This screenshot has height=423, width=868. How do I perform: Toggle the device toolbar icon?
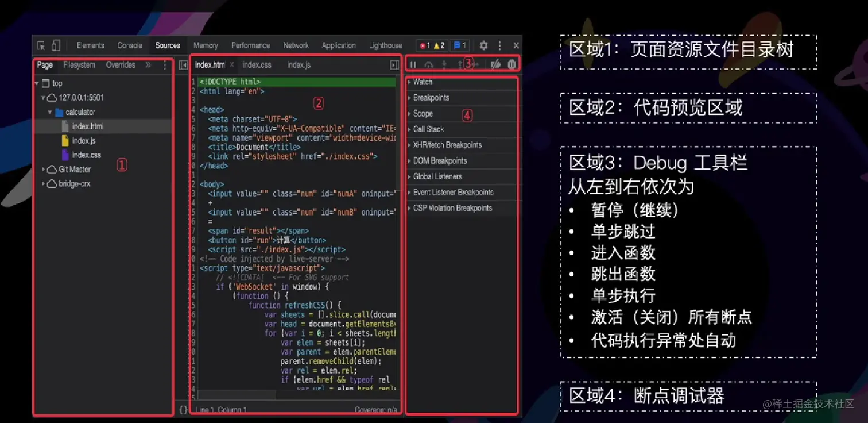coord(56,45)
